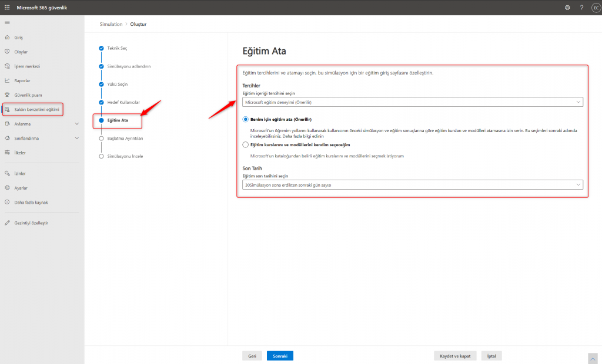Collapse the hamburger navigation menu
The image size is (602, 364).
click(7, 22)
